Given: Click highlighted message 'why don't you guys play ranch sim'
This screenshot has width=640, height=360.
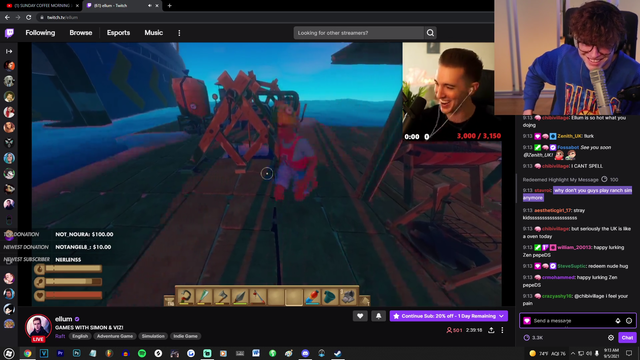Looking at the screenshot, I should pos(577,194).
